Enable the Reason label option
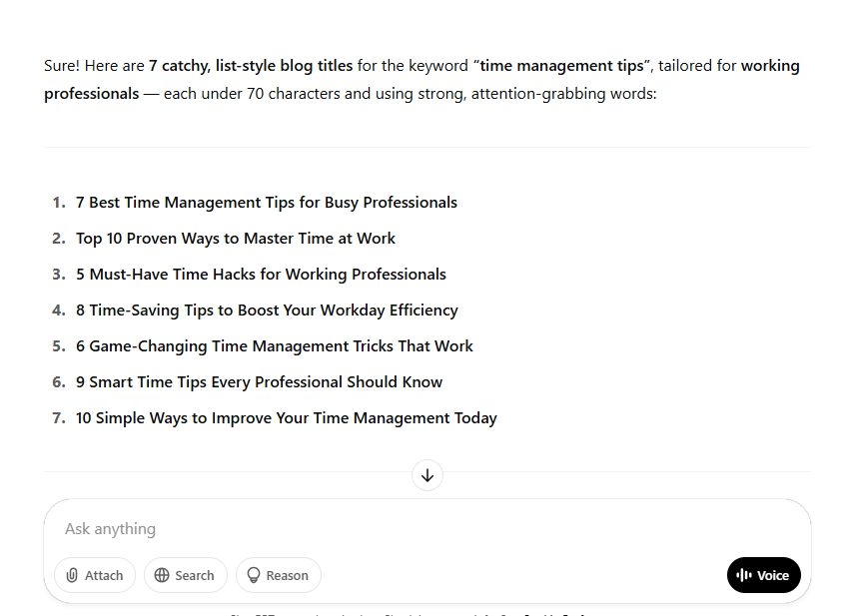The width and height of the screenshot is (847, 616). [287, 575]
